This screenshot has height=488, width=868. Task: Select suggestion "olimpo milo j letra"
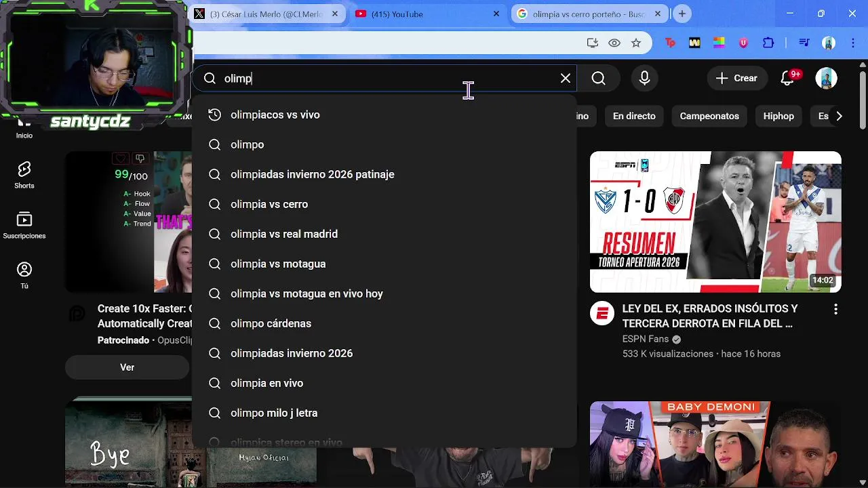point(384,413)
